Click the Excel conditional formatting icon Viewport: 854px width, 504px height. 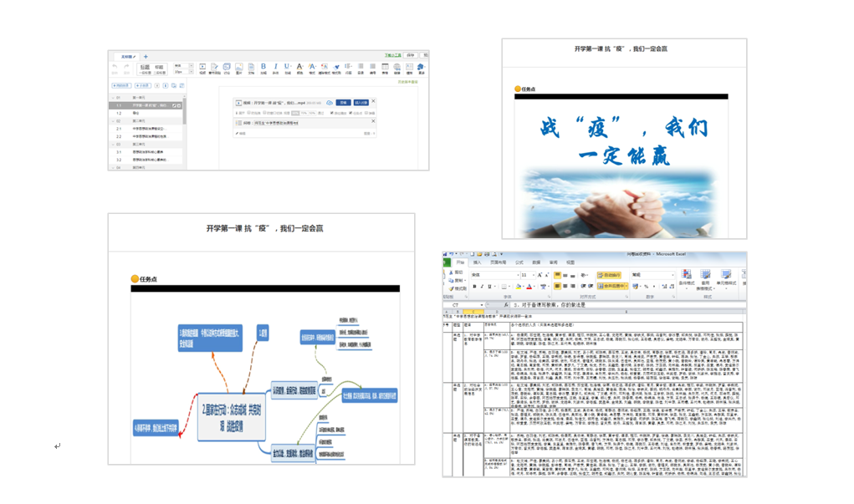pyautogui.click(x=685, y=277)
